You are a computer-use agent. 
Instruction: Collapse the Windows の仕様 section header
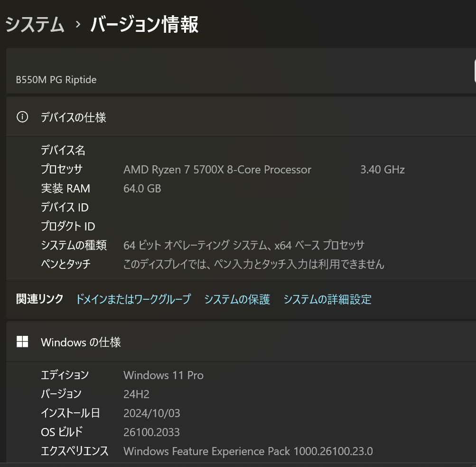[x=241, y=342]
